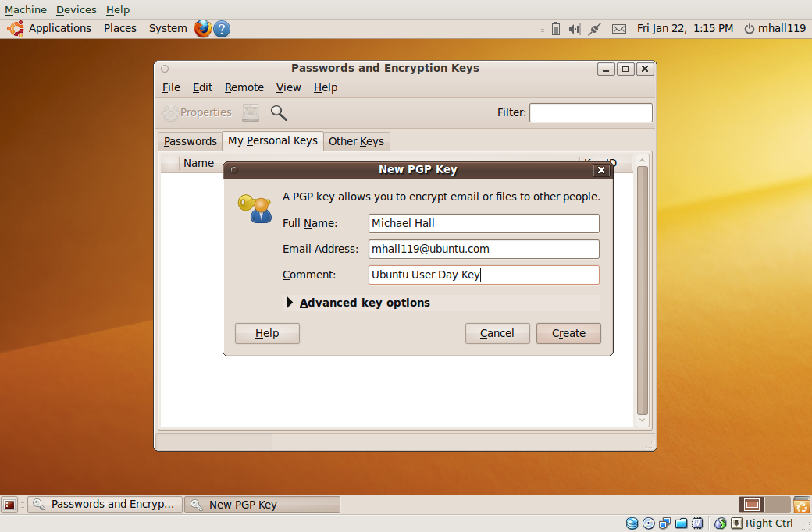The width and height of the screenshot is (812, 532).
Task: Click the search icon in the keys toolbar
Action: [279, 112]
